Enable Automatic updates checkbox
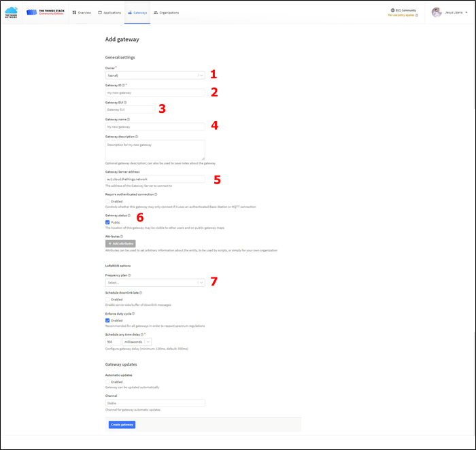 107,382
